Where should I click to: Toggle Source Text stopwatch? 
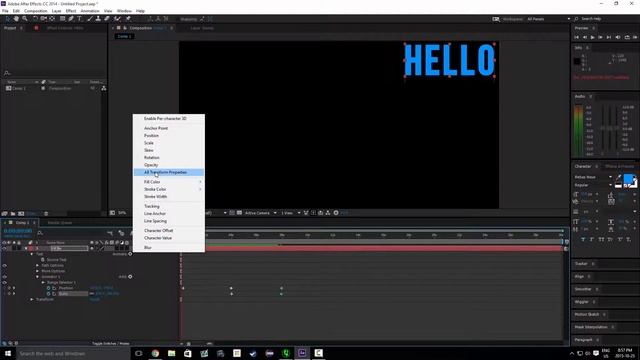pyautogui.click(x=43, y=260)
